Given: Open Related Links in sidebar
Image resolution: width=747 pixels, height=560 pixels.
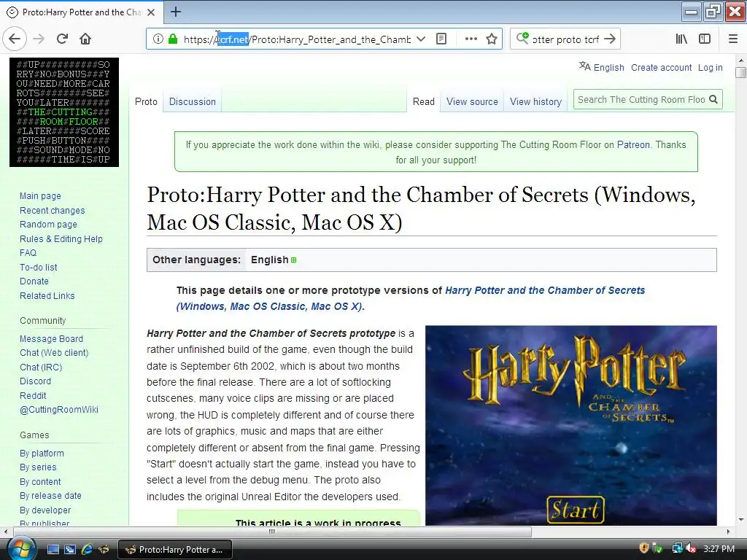Looking at the screenshot, I should click(47, 296).
